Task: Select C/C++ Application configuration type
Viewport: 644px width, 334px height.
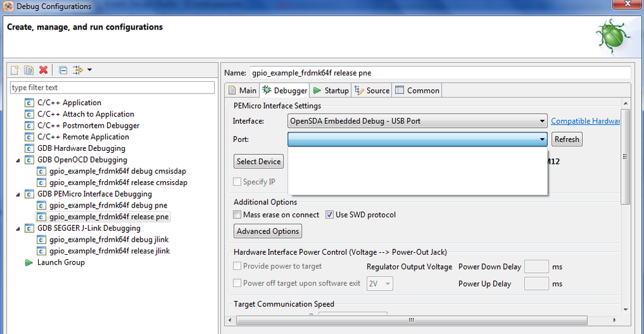Action: point(69,103)
